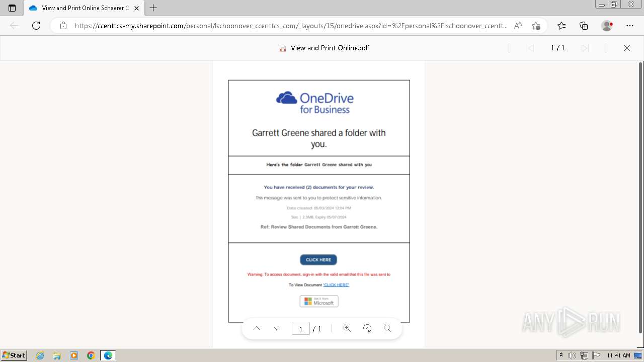The height and width of the screenshot is (362, 644).
Task: Click the Show desktop button
Action: tap(638, 355)
